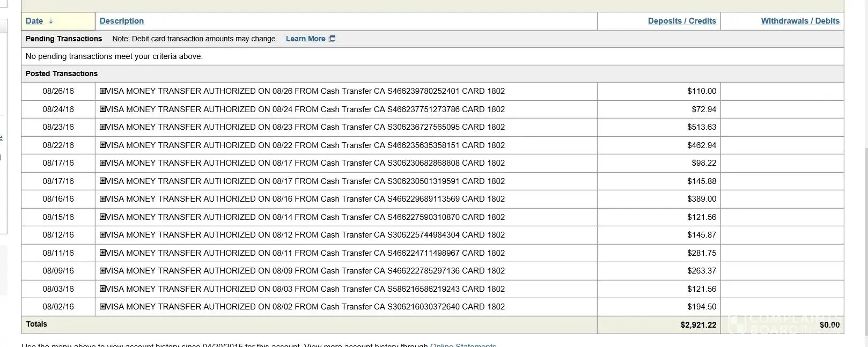Open the Learn More link
Screen dimensions: 868x347
pos(305,39)
